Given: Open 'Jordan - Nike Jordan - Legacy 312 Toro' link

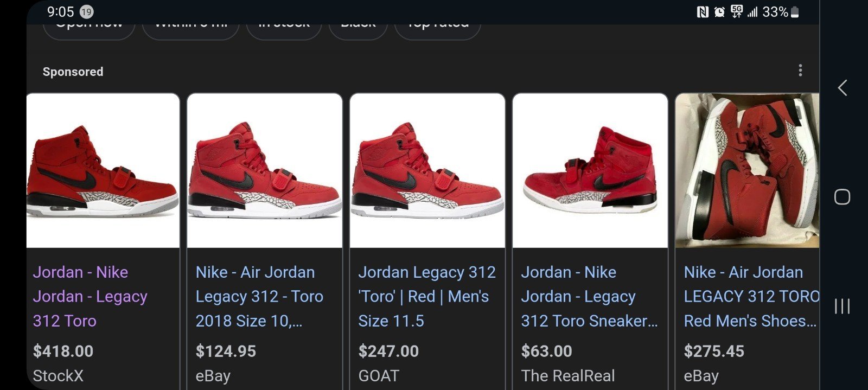Looking at the screenshot, I should (90, 297).
